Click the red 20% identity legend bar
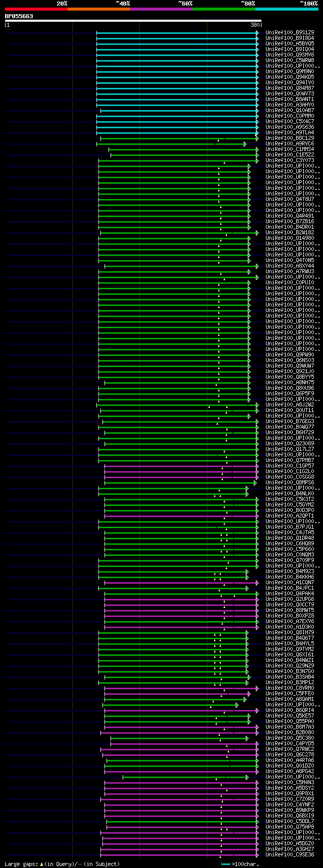323x868 pixels. (36, 9)
